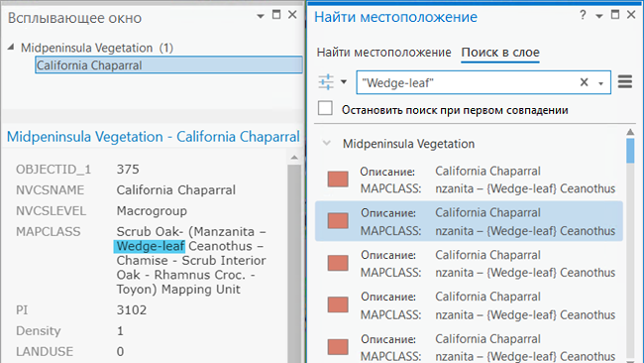Open the Locate pane options arrow menu
This screenshot has width=644, height=363.
[599, 16]
